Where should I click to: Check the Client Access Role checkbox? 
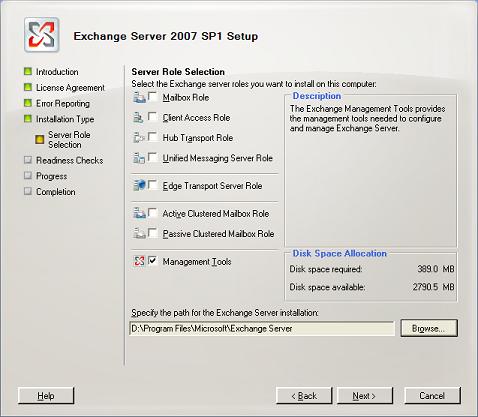click(x=153, y=117)
